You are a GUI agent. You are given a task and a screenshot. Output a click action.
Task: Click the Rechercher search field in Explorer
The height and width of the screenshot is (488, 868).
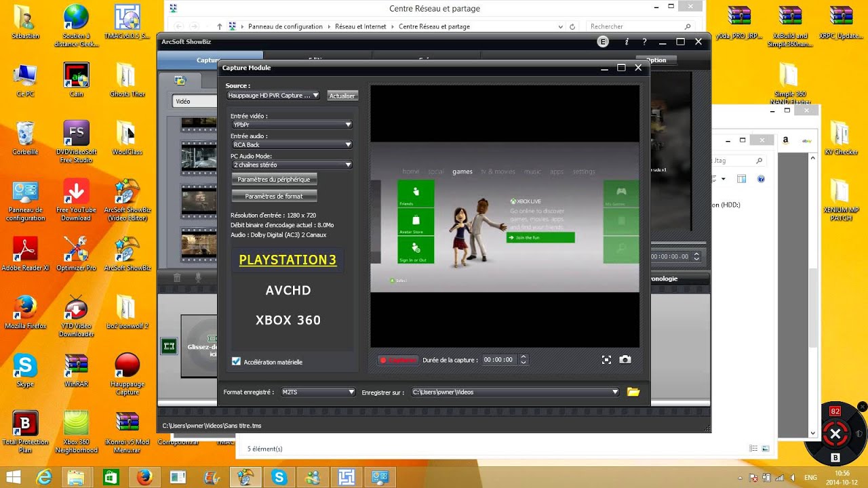pyautogui.click(x=640, y=26)
